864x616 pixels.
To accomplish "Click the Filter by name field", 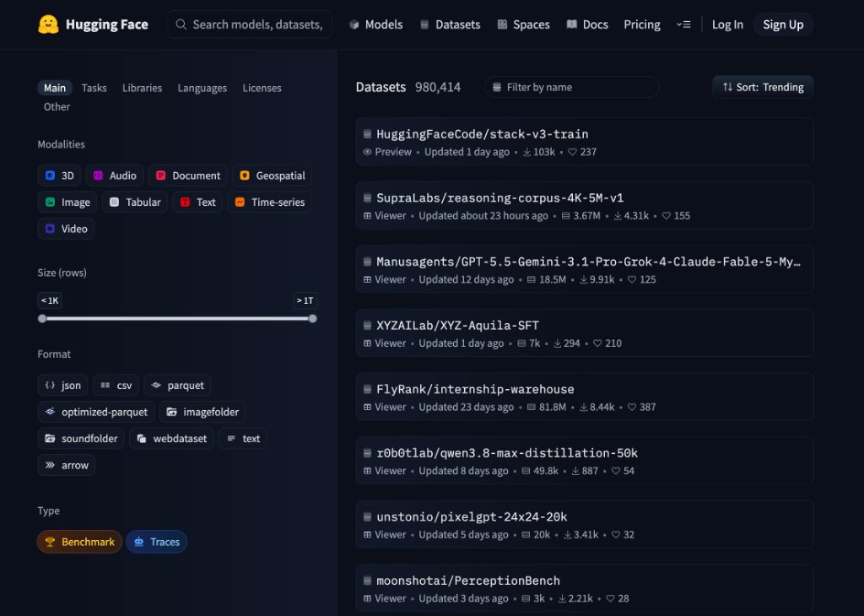I will 572,87.
